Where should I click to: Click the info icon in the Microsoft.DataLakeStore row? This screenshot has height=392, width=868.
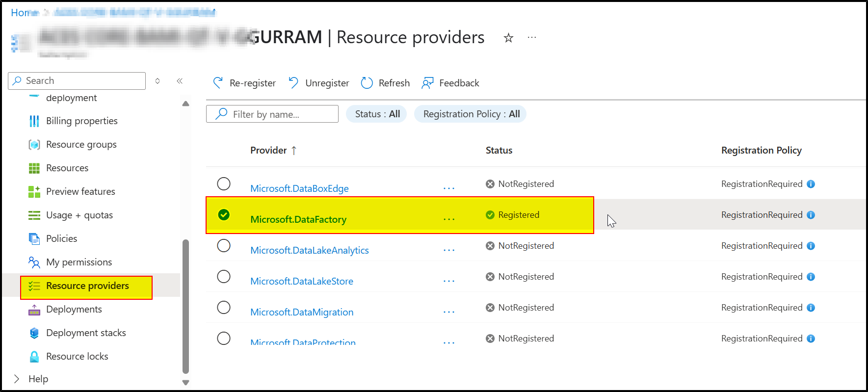(x=811, y=277)
